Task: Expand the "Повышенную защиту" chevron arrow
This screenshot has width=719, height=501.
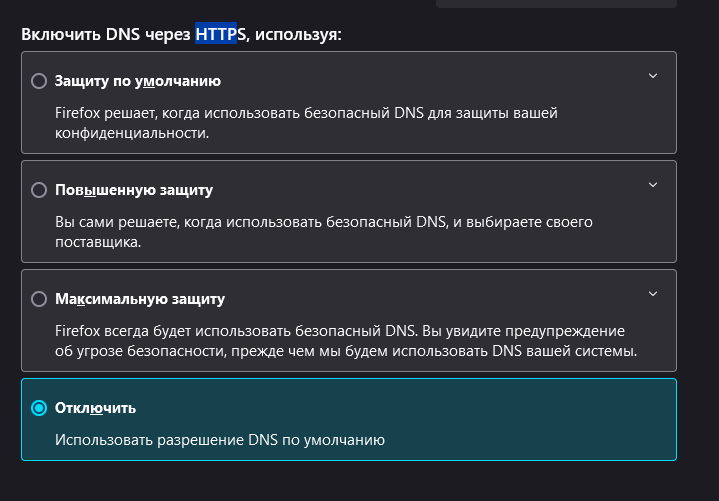Action: click(653, 185)
